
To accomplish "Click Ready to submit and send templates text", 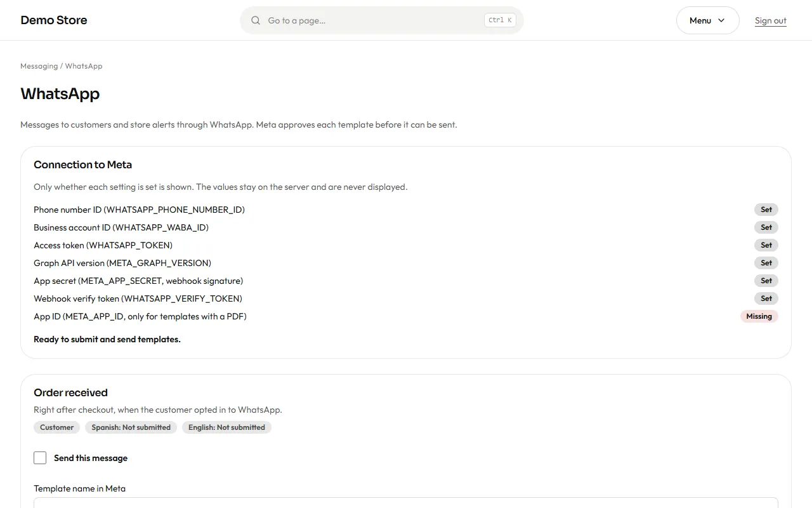I will 107,339.
